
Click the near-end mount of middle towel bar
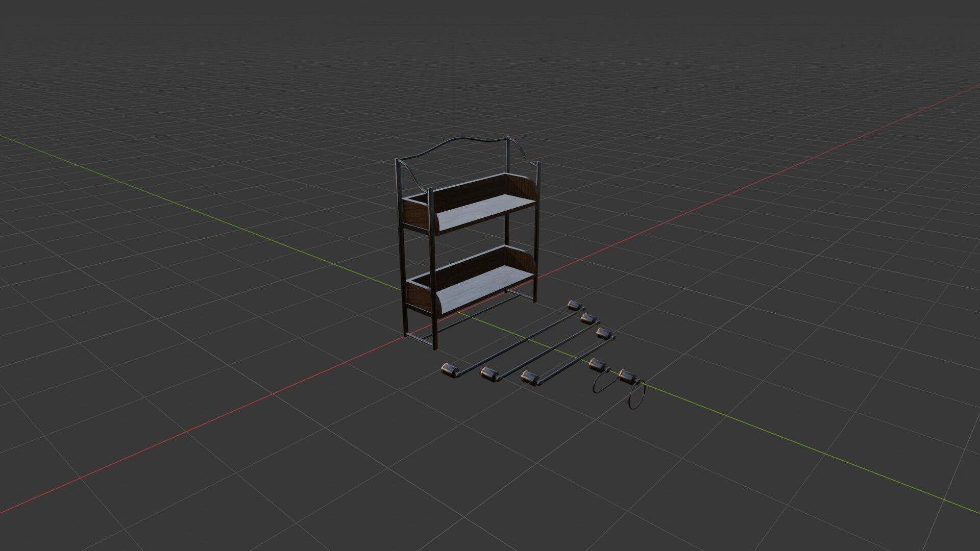click(490, 375)
